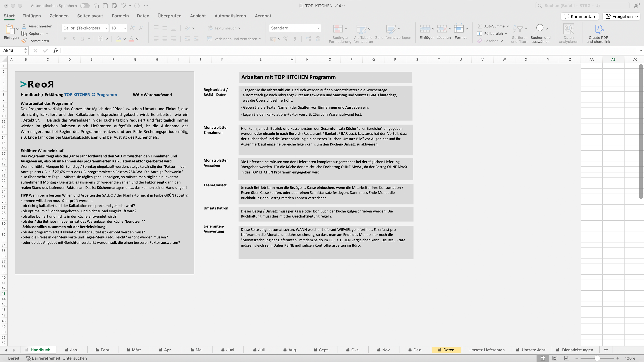The height and width of the screenshot is (362, 644).
Task: Apply bold formatting F icon
Action: pyautogui.click(x=65, y=39)
